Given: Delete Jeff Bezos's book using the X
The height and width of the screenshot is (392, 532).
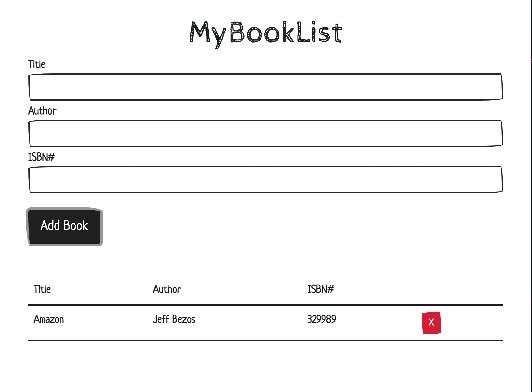Looking at the screenshot, I should [x=431, y=323].
